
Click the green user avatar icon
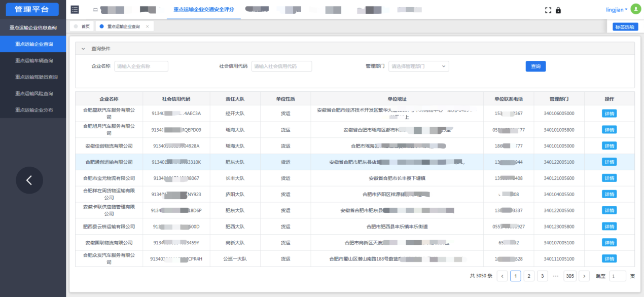point(635,10)
